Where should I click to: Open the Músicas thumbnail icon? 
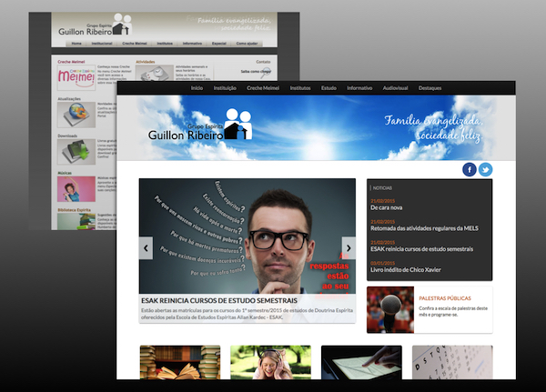tap(72, 187)
